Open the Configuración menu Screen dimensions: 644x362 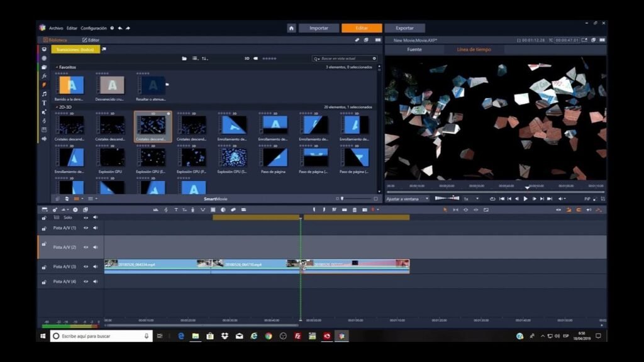(94, 28)
